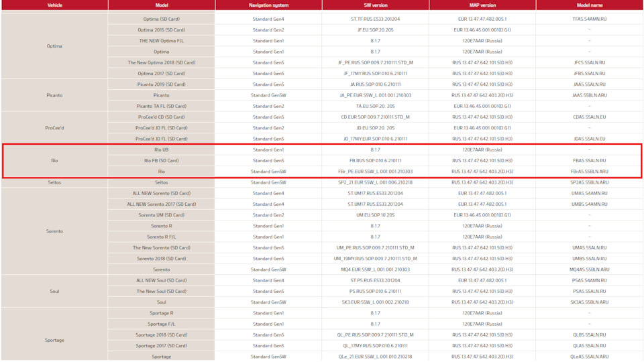Select 'ProCee'd' in the Vehicle column
Viewport: 644px width, 362px height.
[x=54, y=127]
